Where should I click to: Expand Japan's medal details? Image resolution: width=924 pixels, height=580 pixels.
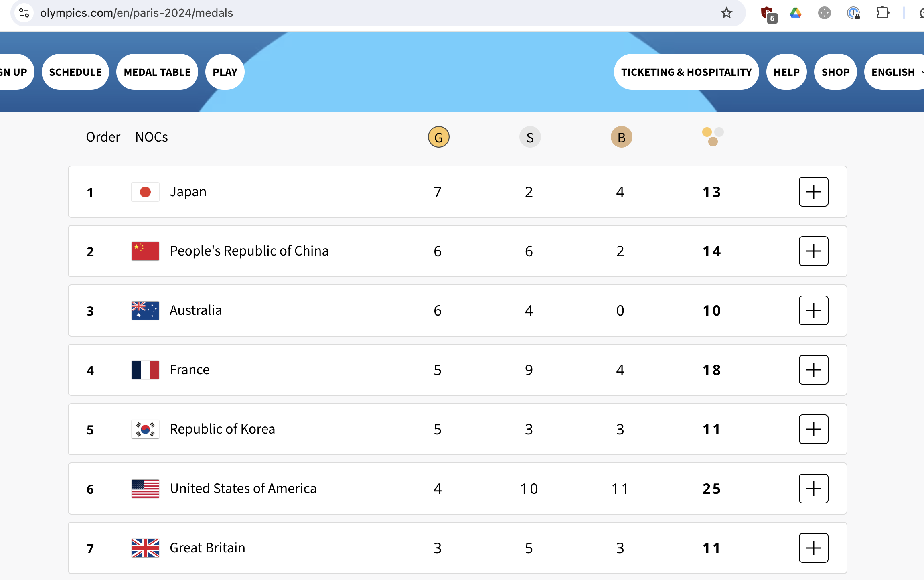click(x=813, y=192)
